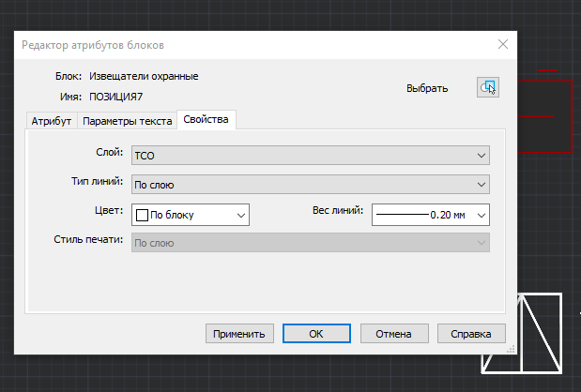Image resolution: width=581 pixels, height=392 pixels.
Task: Close the Редактор атрибутов блоков dialog
Action: pos(503,45)
